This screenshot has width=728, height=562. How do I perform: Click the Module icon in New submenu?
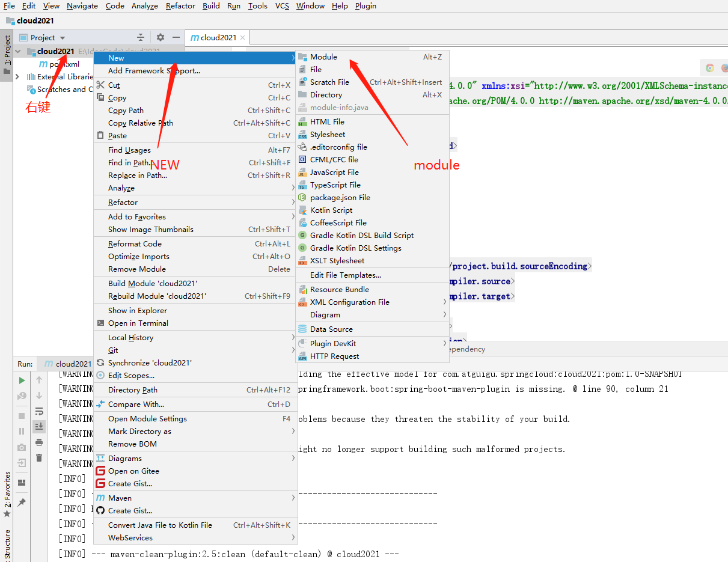(x=302, y=57)
